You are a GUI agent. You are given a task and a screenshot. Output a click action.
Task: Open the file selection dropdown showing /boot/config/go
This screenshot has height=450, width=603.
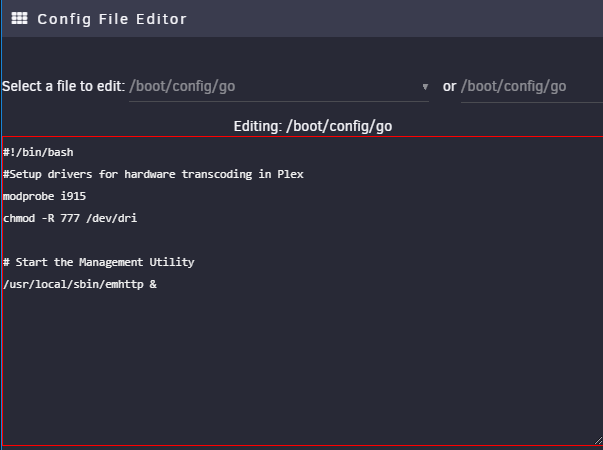(279, 87)
